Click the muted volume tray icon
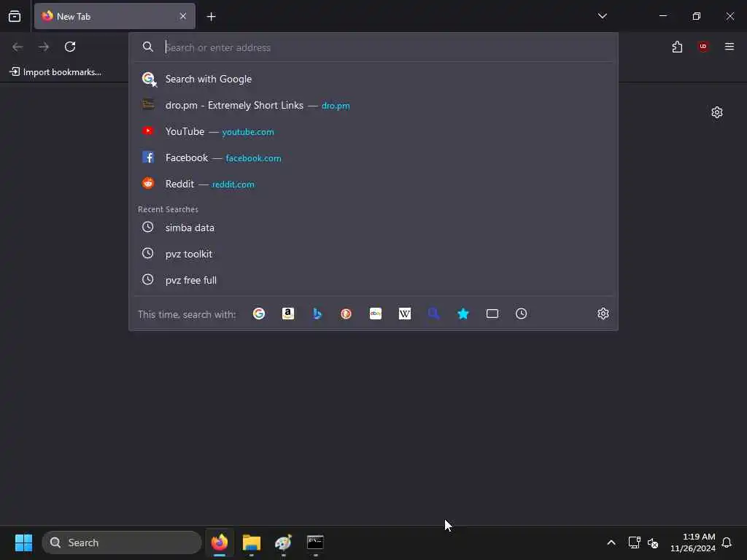This screenshot has height=560, width=747. click(x=653, y=542)
